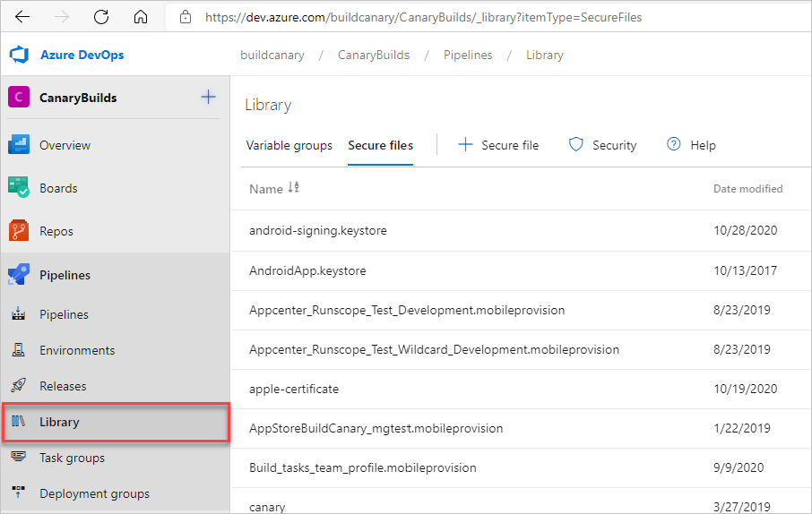Add a new Secure file
The height and width of the screenshot is (514, 812).
pos(510,145)
